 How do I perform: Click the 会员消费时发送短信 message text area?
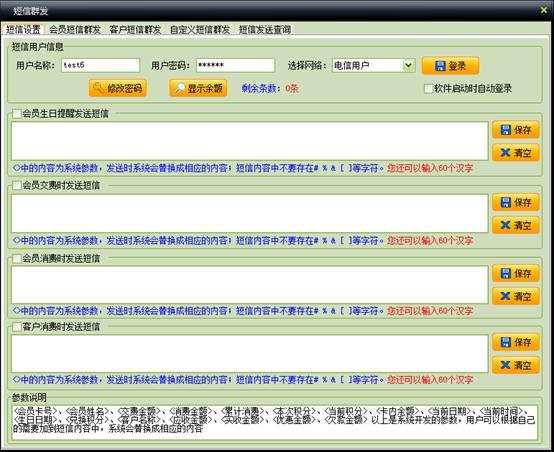[x=250, y=285]
